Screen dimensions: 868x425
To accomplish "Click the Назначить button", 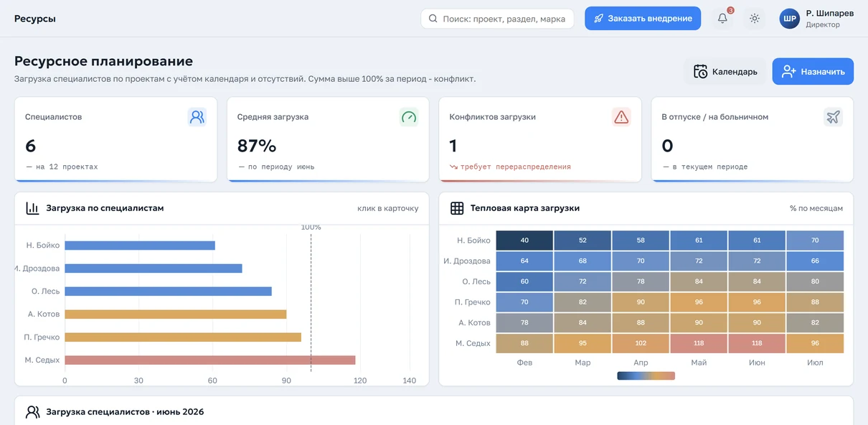I will tap(813, 72).
